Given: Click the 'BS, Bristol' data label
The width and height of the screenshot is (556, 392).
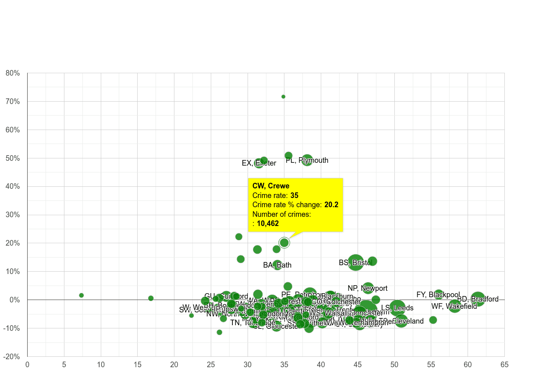Looking at the screenshot, I should (x=356, y=263).
